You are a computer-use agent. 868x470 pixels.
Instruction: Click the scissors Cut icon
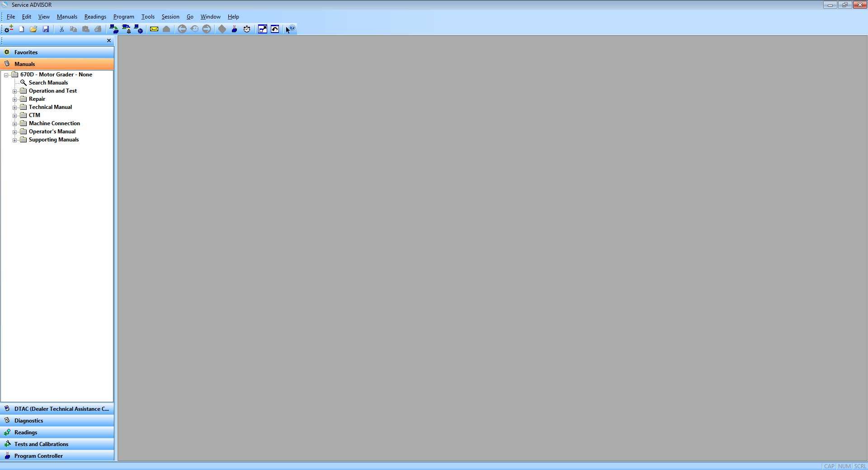(x=61, y=29)
